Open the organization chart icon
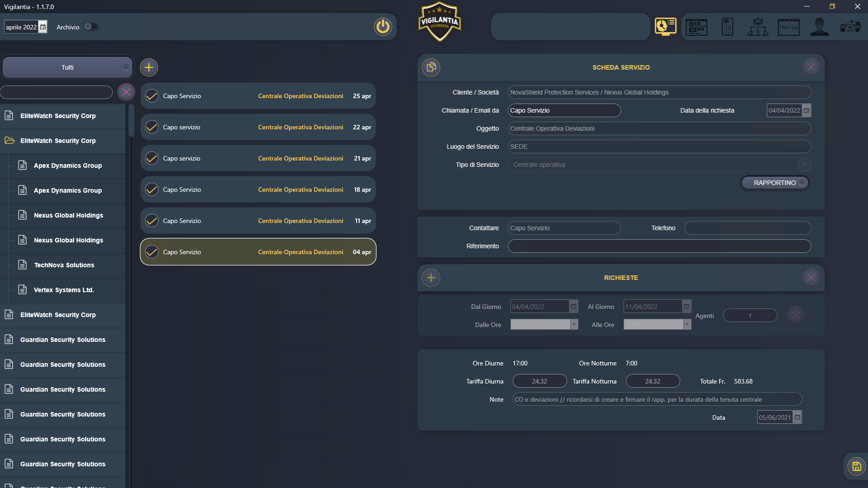This screenshot has height=488, width=868. tap(758, 27)
